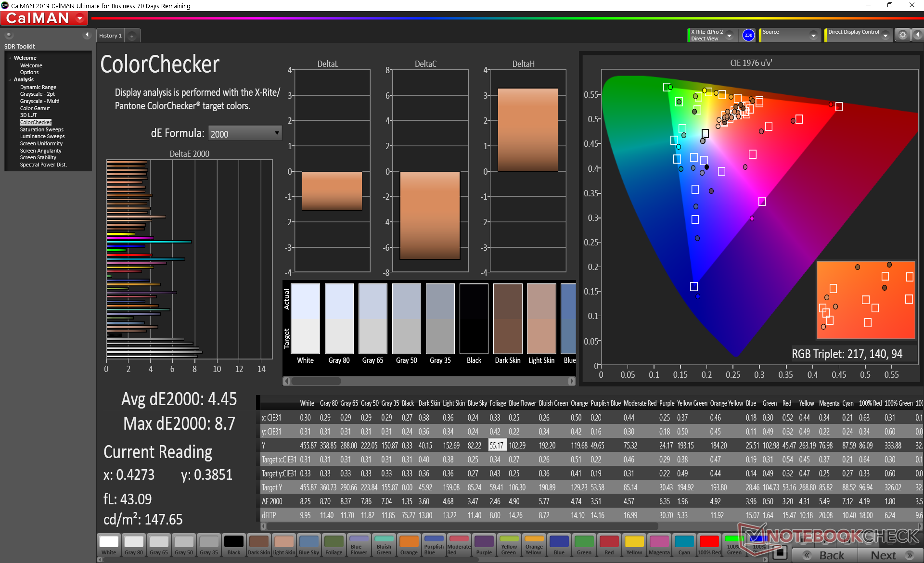Screen dimensions: 924x563
Task: Click the settings gear icon
Action: [902, 35]
